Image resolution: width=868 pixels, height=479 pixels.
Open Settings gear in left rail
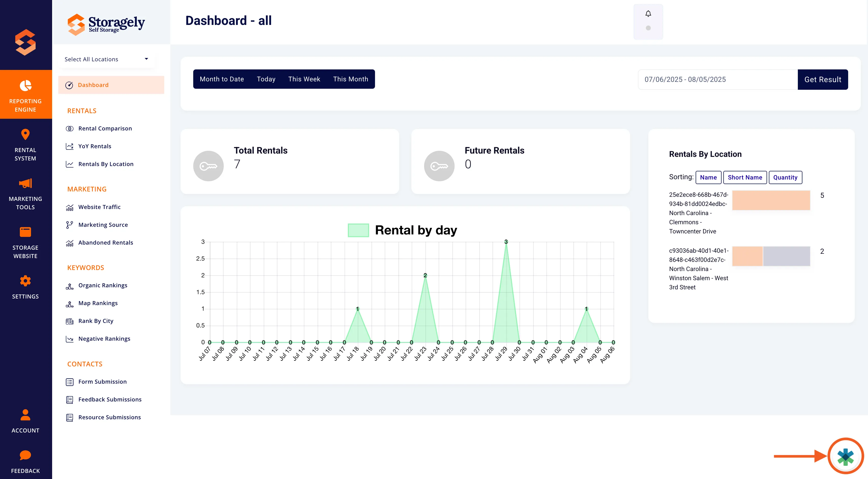tap(25, 281)
